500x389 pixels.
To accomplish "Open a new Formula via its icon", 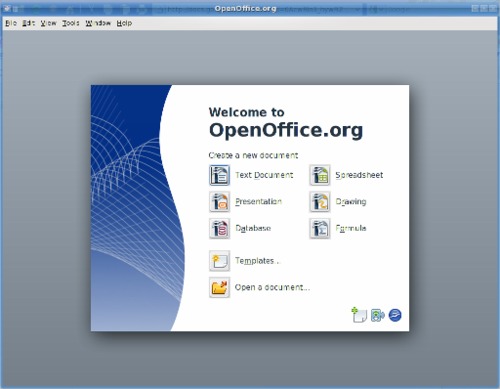I will [320, 228].
